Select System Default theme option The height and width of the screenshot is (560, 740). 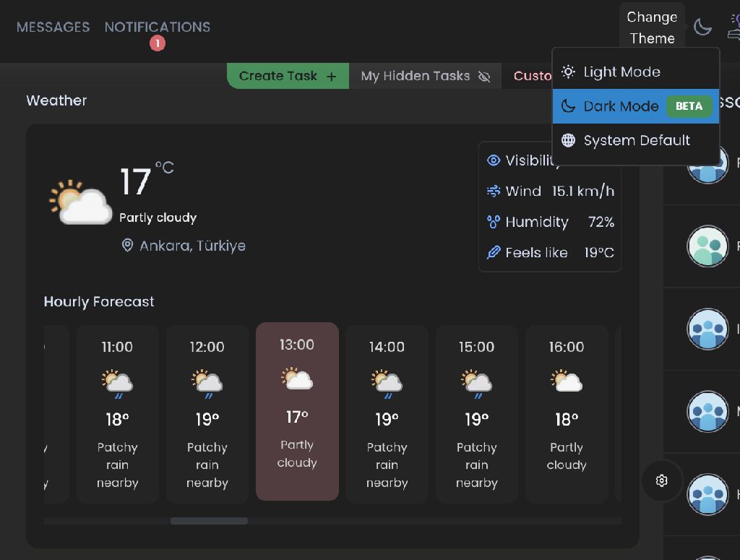(635, 140)
